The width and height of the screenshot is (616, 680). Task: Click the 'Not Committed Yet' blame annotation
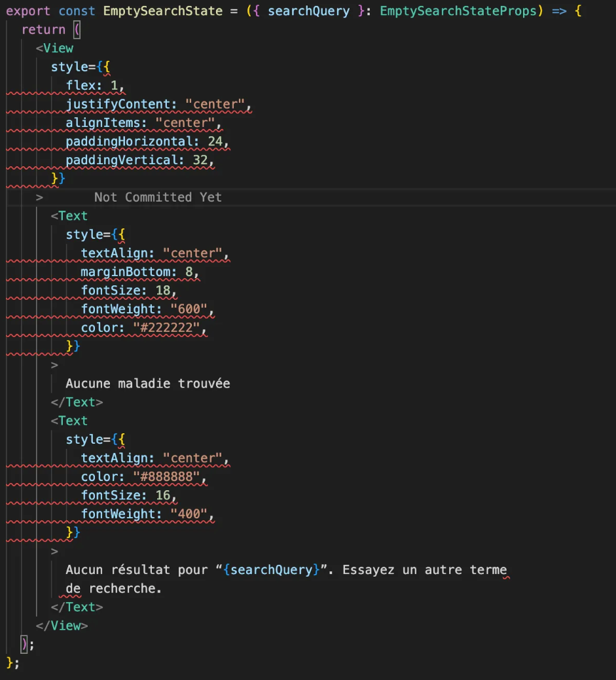[x=157, y=197]
